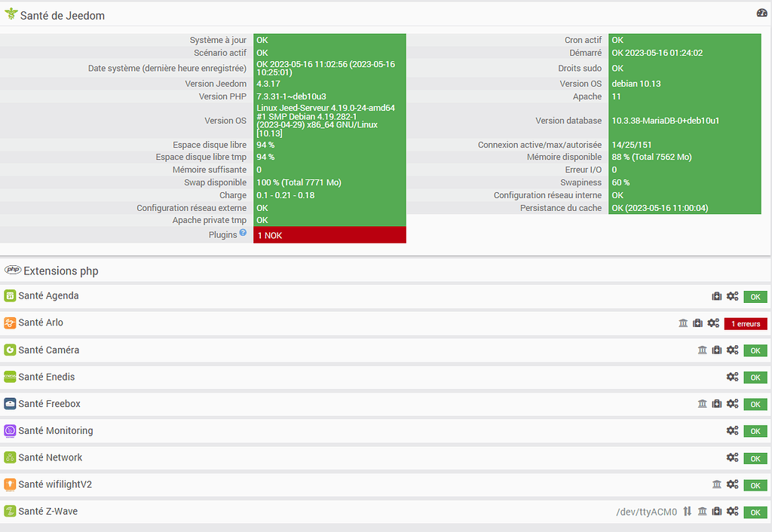Click the red 1 erreurs badge
The height and width of the screenshot is (532, 772).
746,324
